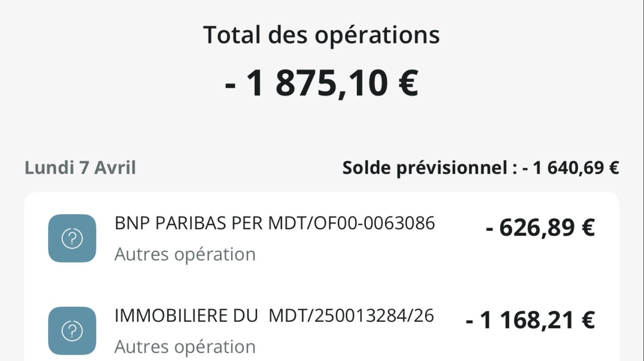The width and height of the screenshot is (644, 361).
Task: Select the MDT/OF00-0063086 mandate reference
Action: (x=352, y=223)
